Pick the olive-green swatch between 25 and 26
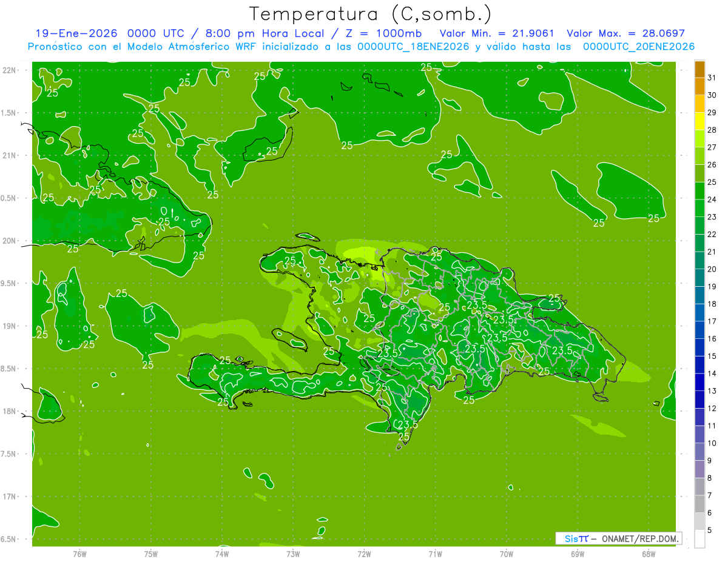Screen dimensions: 728x562 tap(699, 173)
